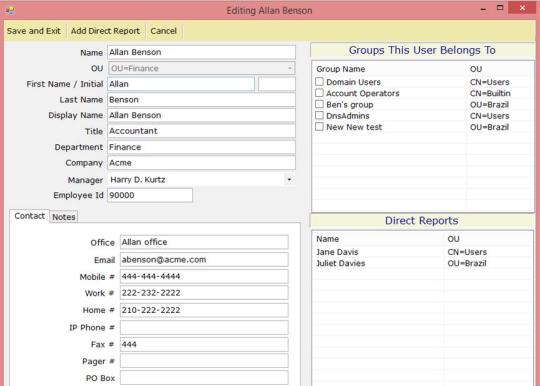The width and height of the screenshot is (540, 386).
Task: Minimize the Editing Allan Benson window
Action: (x=483, y=9)
